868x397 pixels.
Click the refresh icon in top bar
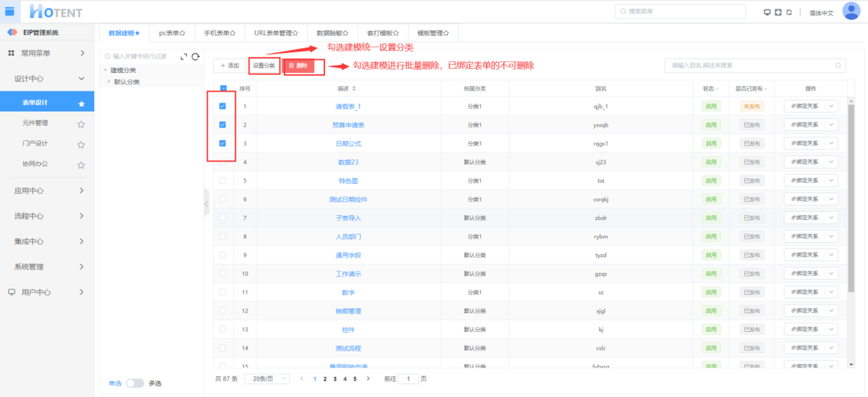click(x=789, y=12)
